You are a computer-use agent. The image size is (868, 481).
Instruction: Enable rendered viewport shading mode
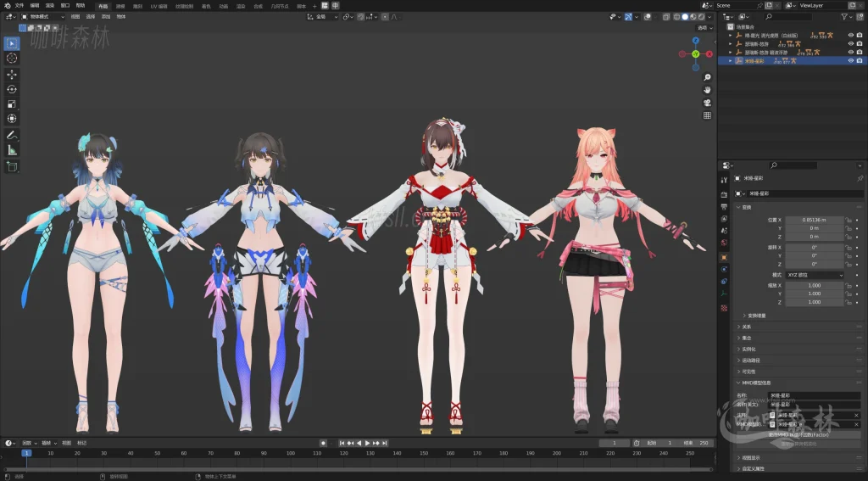coord(701,17)
